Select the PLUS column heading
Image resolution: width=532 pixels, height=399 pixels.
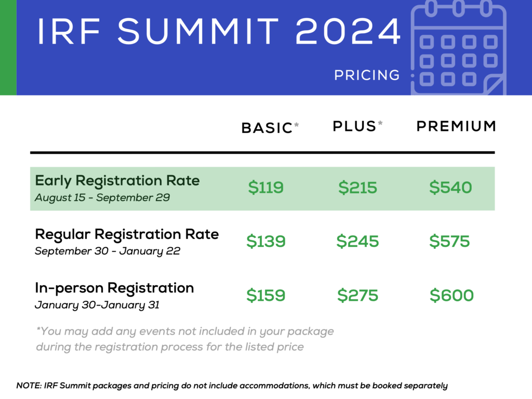coord(357,126)
